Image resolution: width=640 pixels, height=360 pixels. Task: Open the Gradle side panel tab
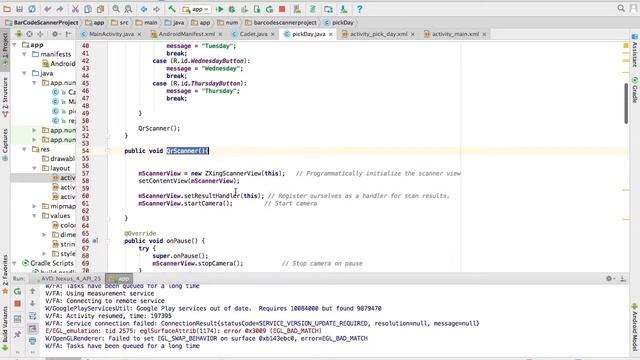(635, 90)
